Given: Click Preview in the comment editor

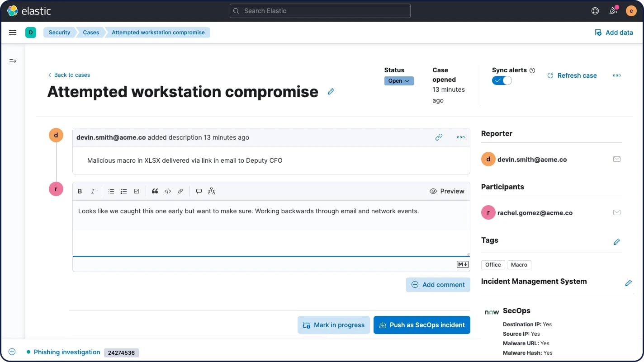Looking at the screenshot, I should 447,191.
